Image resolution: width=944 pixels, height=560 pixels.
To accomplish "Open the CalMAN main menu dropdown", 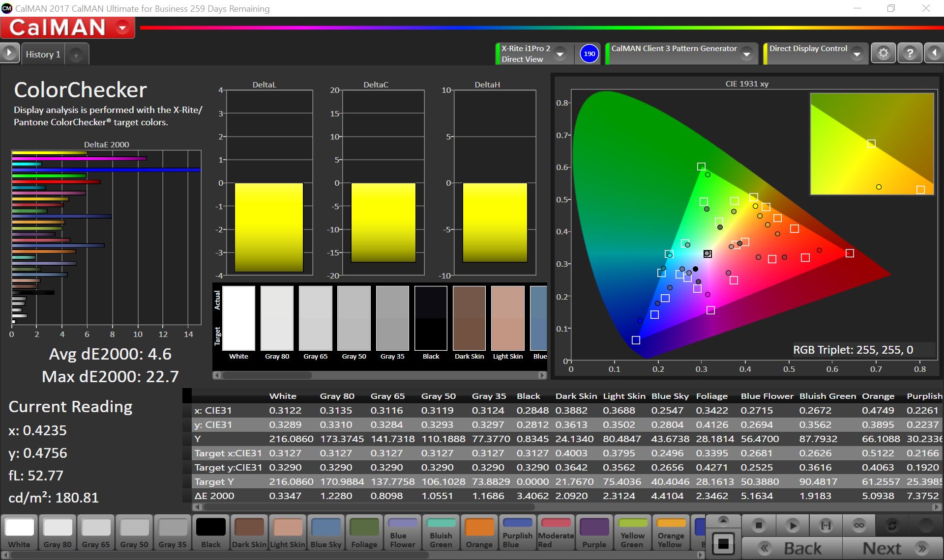I will click(x=122, y=28).
